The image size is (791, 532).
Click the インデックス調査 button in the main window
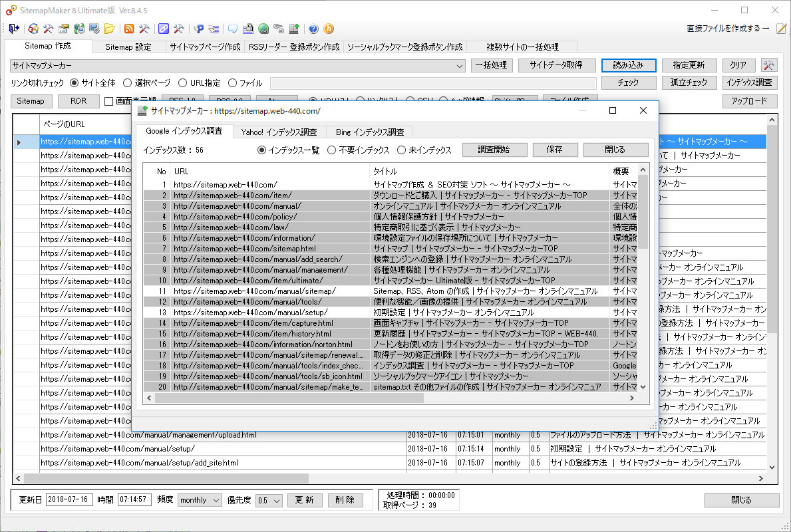pos(749,82)
